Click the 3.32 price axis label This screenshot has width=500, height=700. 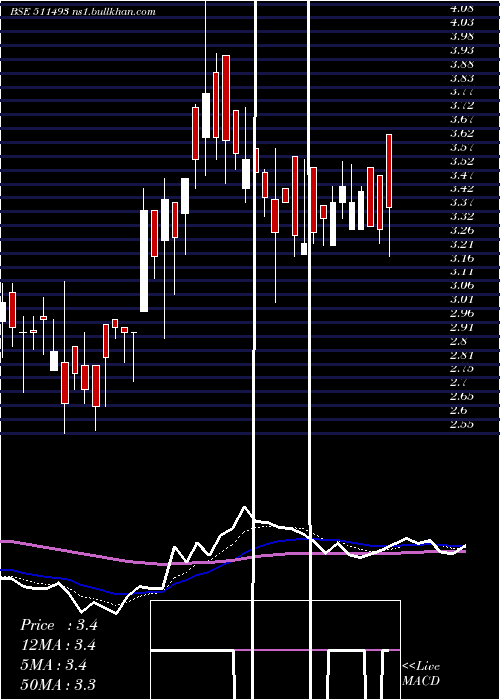pyautogui.click(x=462, y=216)
